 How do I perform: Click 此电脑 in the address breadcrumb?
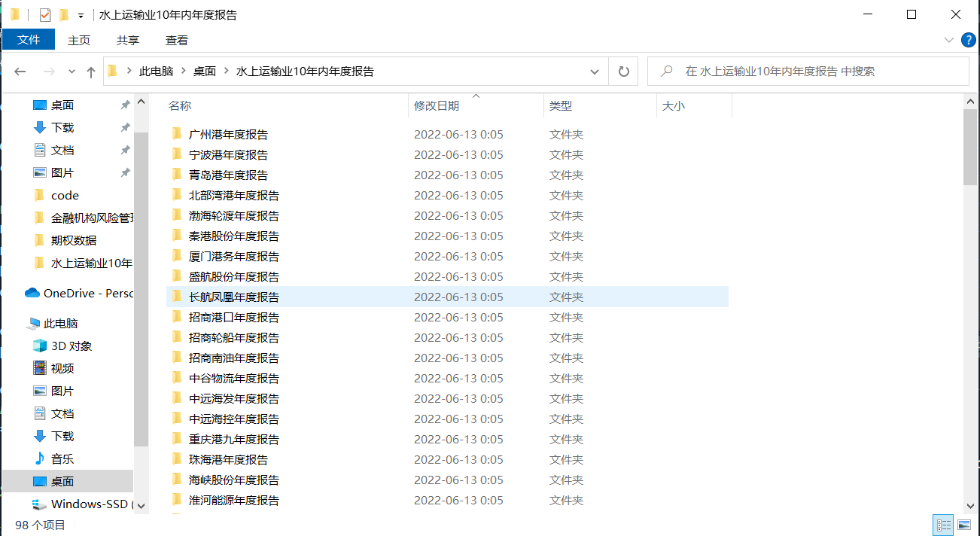tap(157, 72)
